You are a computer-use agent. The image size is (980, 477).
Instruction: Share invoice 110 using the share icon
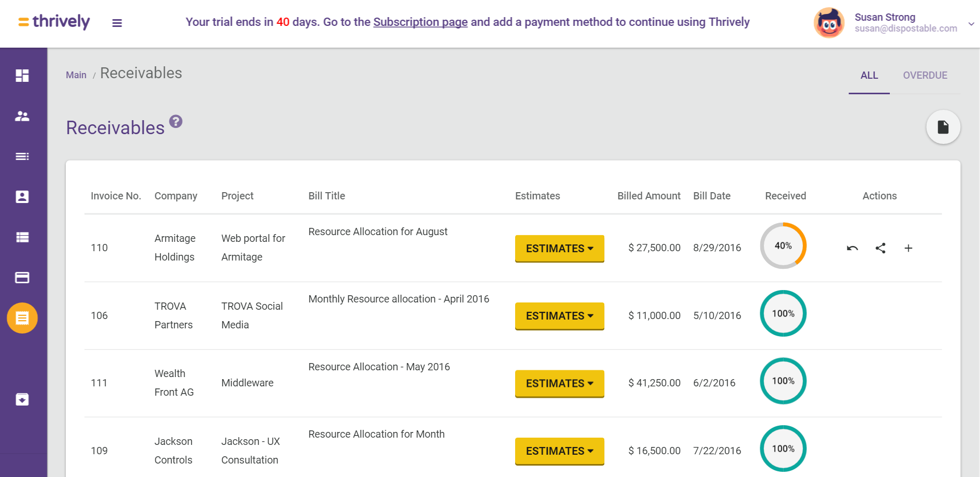click(x=880, y=248)
